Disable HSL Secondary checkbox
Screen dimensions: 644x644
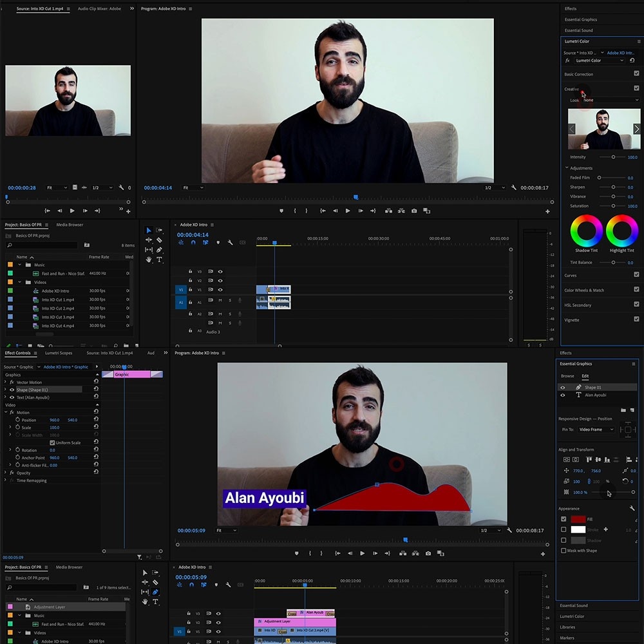coord(636,305)
